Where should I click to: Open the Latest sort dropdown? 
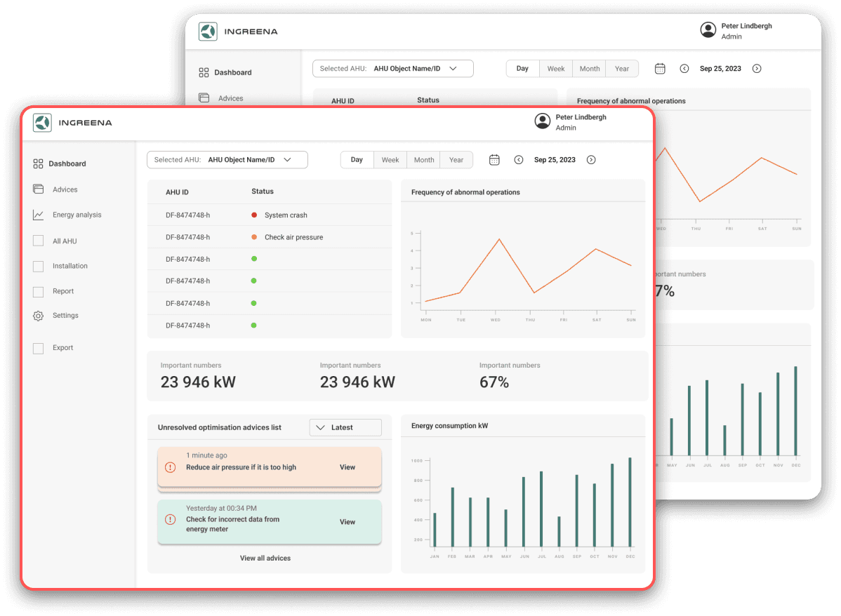(x=345, y=427)
